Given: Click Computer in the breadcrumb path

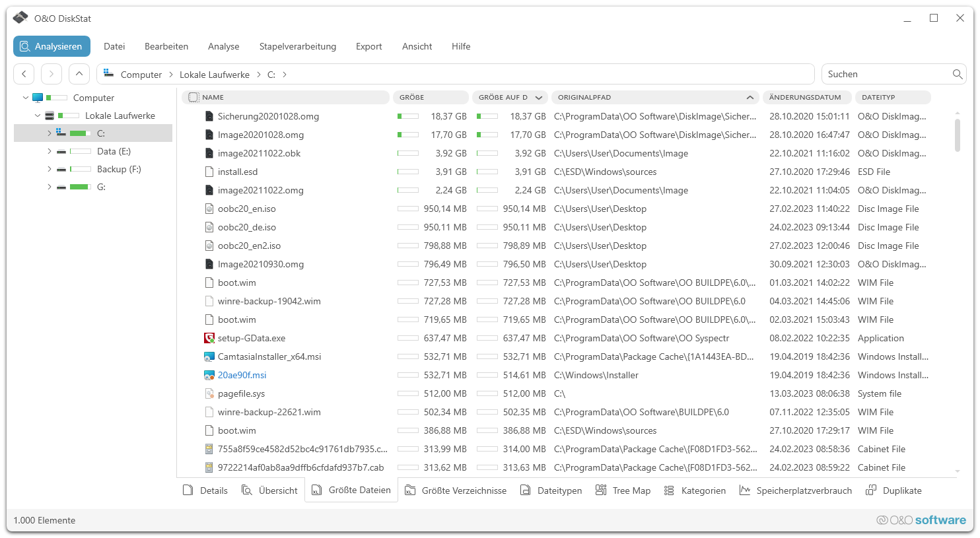Looking at the screenshot, I should (x=141, y=75).
